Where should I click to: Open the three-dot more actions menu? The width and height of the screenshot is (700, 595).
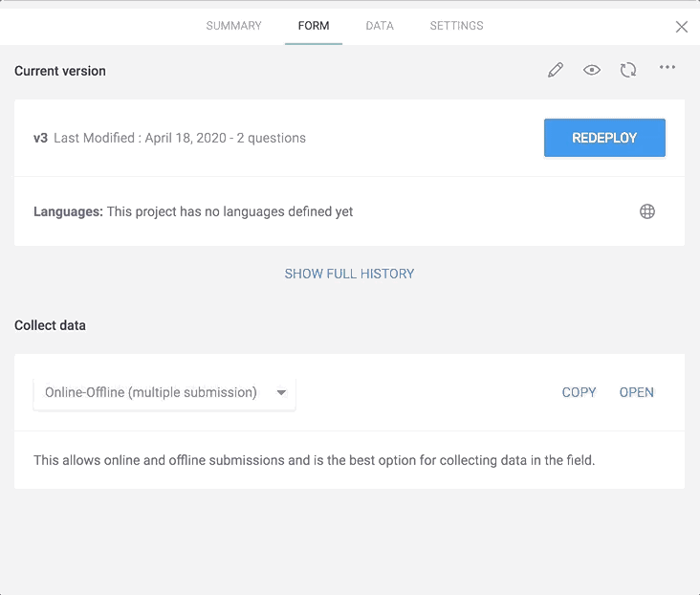[667, 68]
